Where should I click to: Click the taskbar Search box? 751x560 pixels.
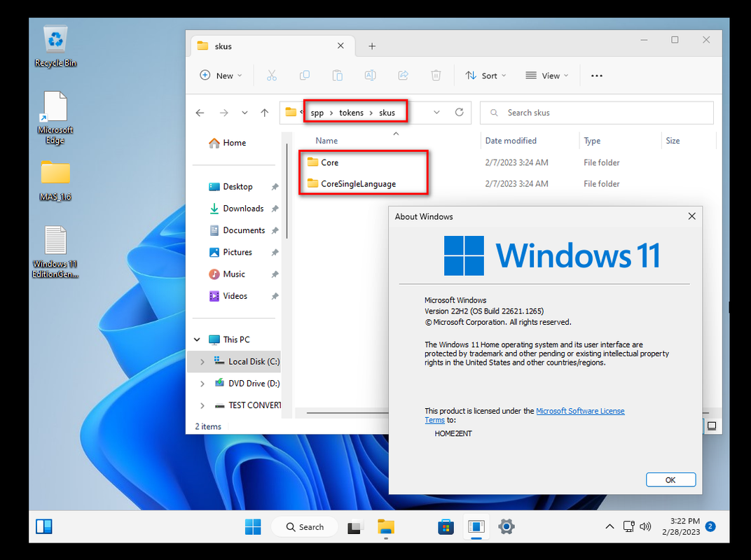click(305, 527)
